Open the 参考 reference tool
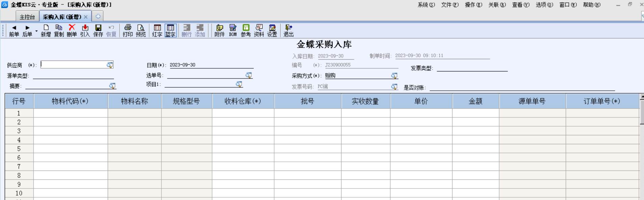This screenshot has width=644, height=200. pyautogui.click(x=246, y=30)
